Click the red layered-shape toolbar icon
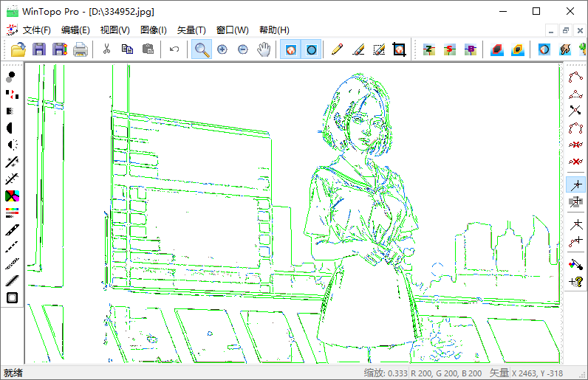588x380 pixels. pyautogui.click(x=497, y=49)
